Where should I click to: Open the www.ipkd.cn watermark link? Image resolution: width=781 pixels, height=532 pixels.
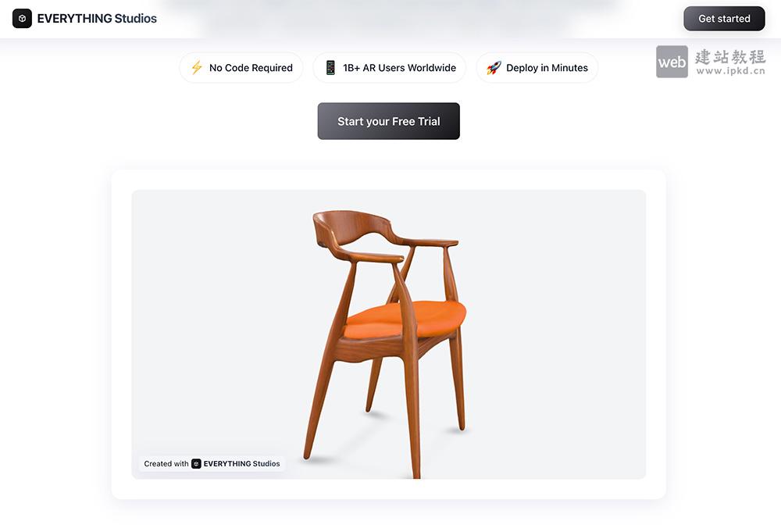[x=730, y=71]
